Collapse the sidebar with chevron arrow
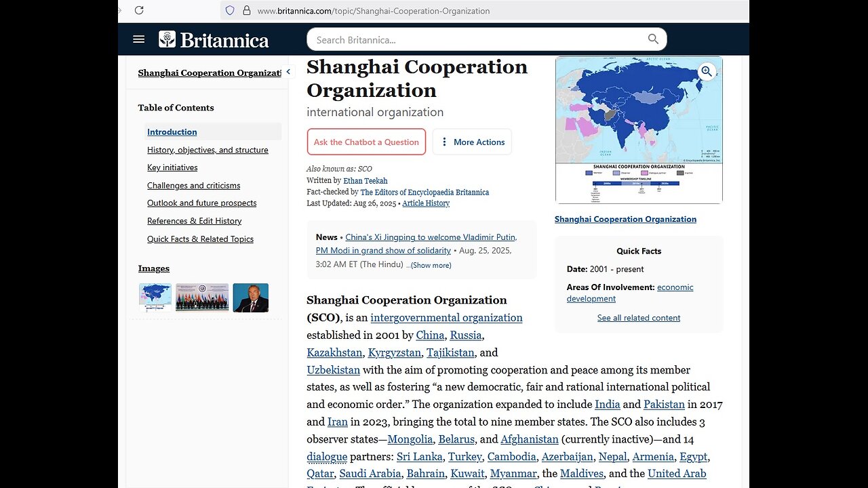The width and height of the screenshot is (868, 488). [x=288, y=72]
